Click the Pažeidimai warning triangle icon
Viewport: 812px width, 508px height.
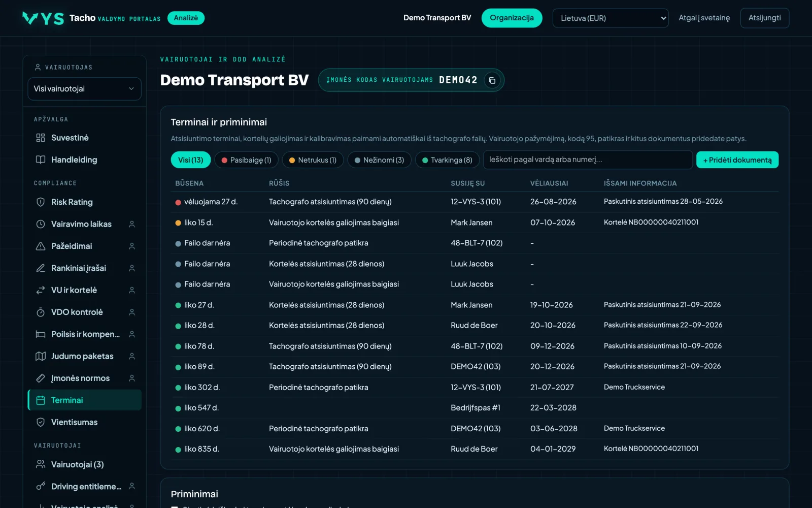click(x=41, y=246)
